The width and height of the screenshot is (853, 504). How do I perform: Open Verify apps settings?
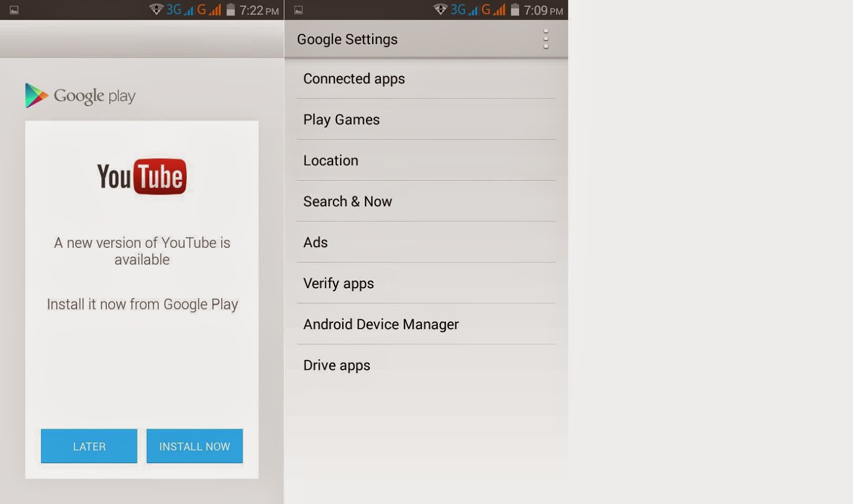click(426, 283)
